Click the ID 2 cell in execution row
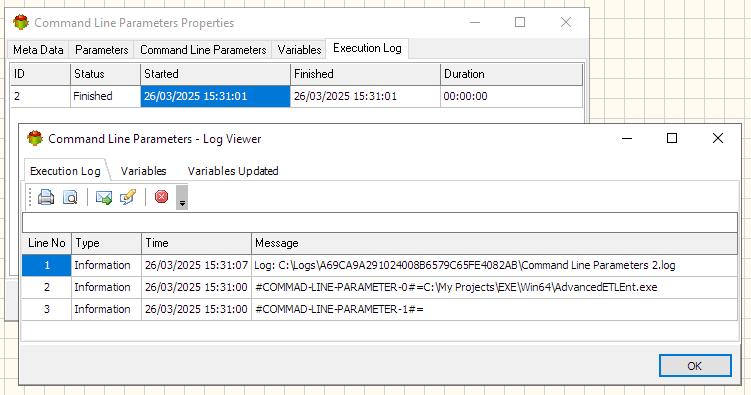Image resolution: width=751 pixels, height=395 pixels. point(40,96)
